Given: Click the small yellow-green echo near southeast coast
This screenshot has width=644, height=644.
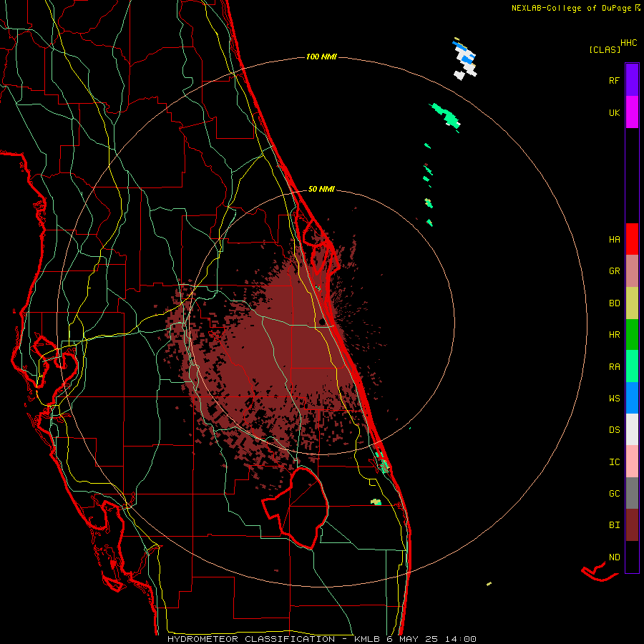Looking at the screenshot, I should pyautogui.click(x=376, y=502).
